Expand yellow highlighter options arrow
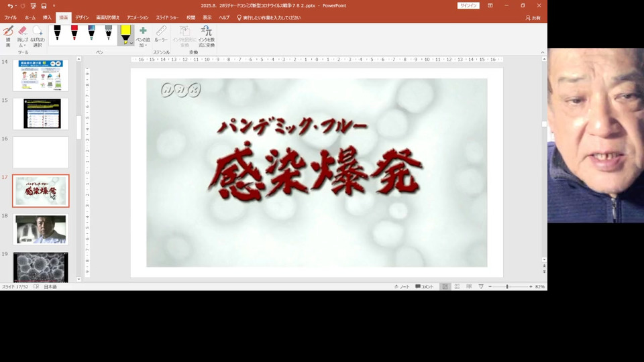 131,43
